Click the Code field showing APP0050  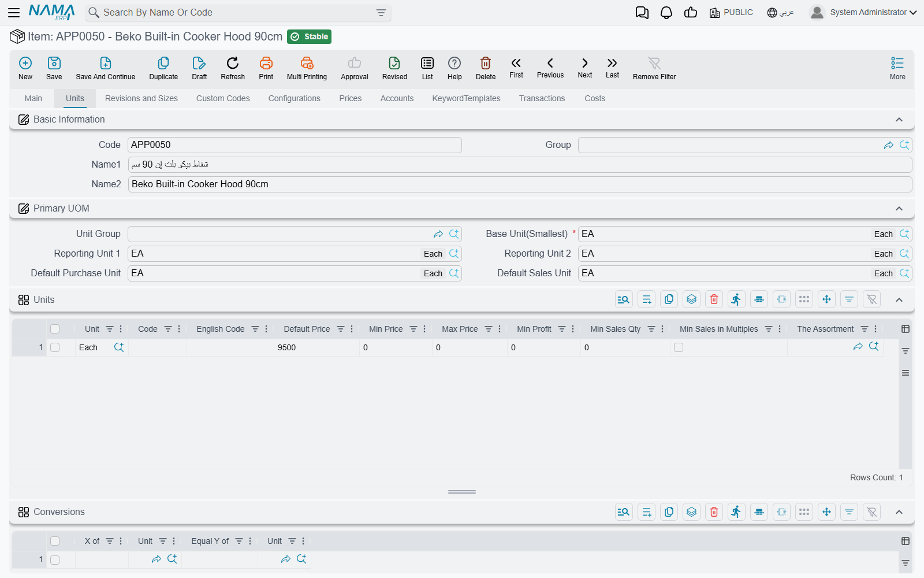click(295, 145)
